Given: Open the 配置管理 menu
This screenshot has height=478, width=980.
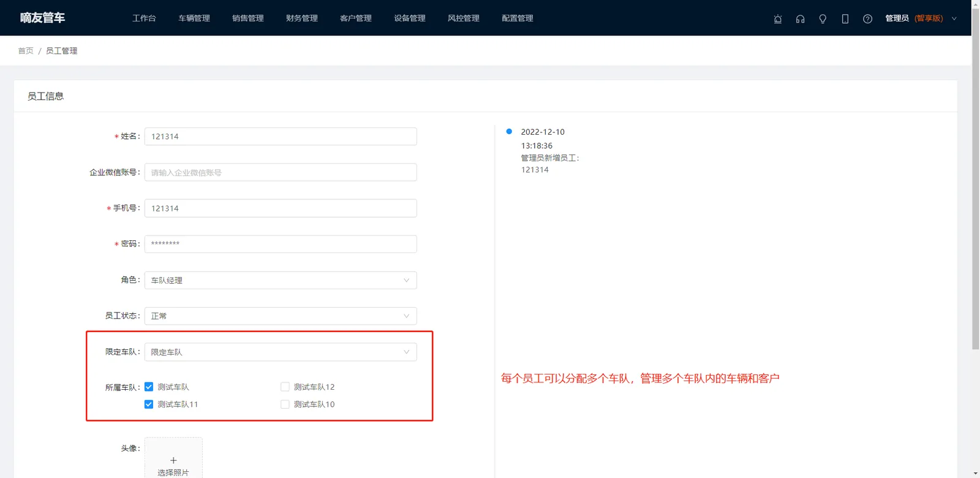Looking at the screenshot, I should 518,18.
